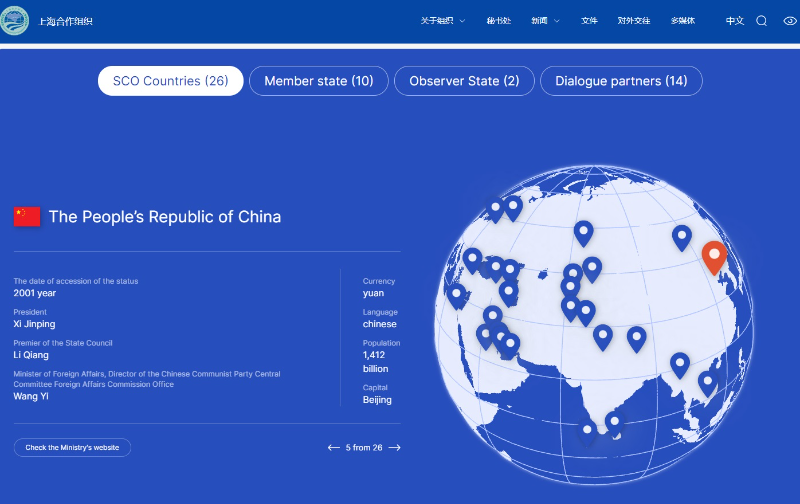Viewport: 800px width, 504px height.
Task: Click the President name Xi Jinping
Action: click(x=34, y=324)
